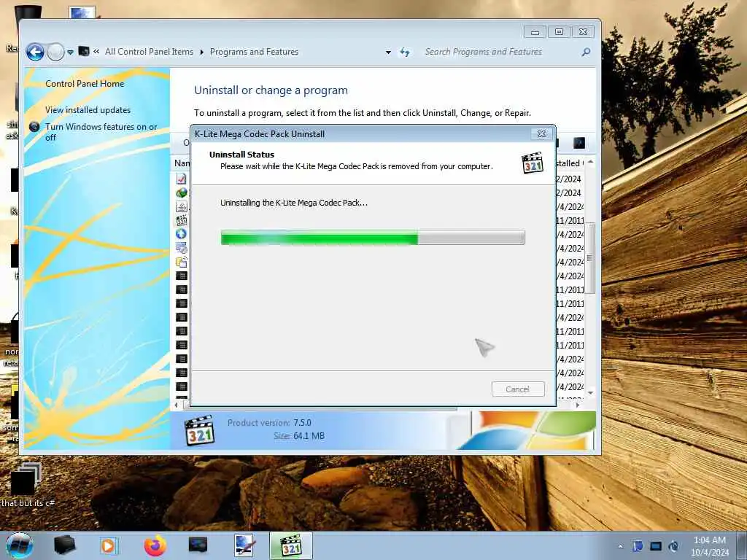Image resolution: width=747 pixels, height=560 pixels.
Task: Click the large 321 icon in details pane
Action: [199, 430]
